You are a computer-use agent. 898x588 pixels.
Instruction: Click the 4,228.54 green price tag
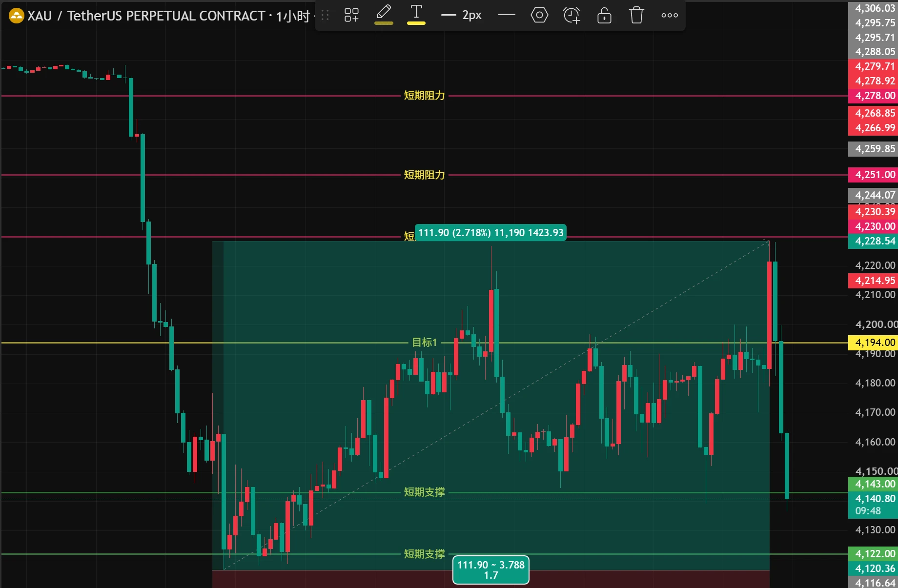[874, 241]
